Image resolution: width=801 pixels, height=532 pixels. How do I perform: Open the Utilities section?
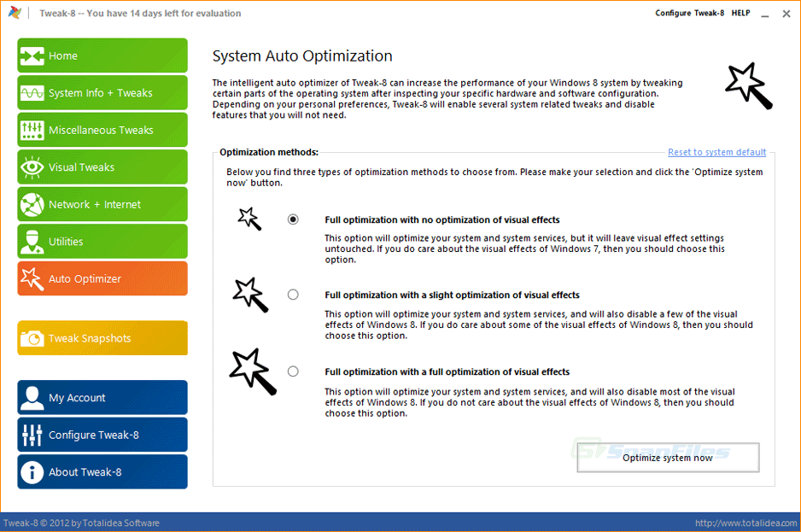click(x=102, y=242)
